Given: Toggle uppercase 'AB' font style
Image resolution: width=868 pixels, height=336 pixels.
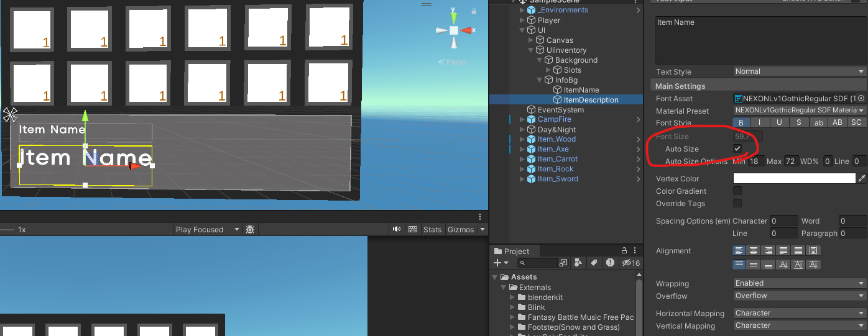Looking at the screenshot, I should (838, 122).
